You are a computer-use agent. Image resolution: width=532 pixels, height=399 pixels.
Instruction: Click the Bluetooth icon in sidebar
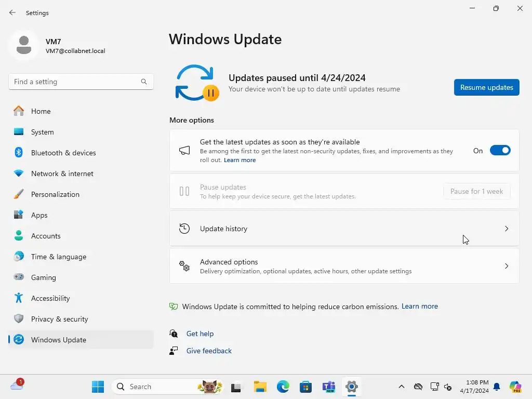(19, 152)
